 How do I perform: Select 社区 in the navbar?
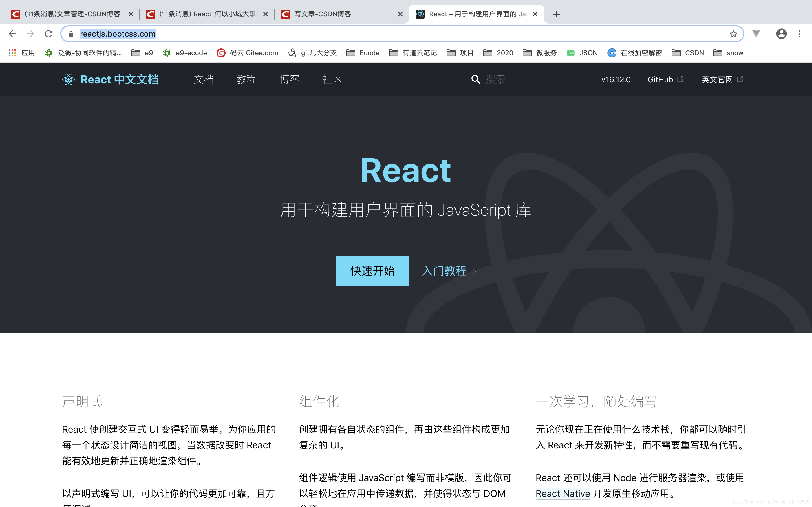tap(332, 79)
